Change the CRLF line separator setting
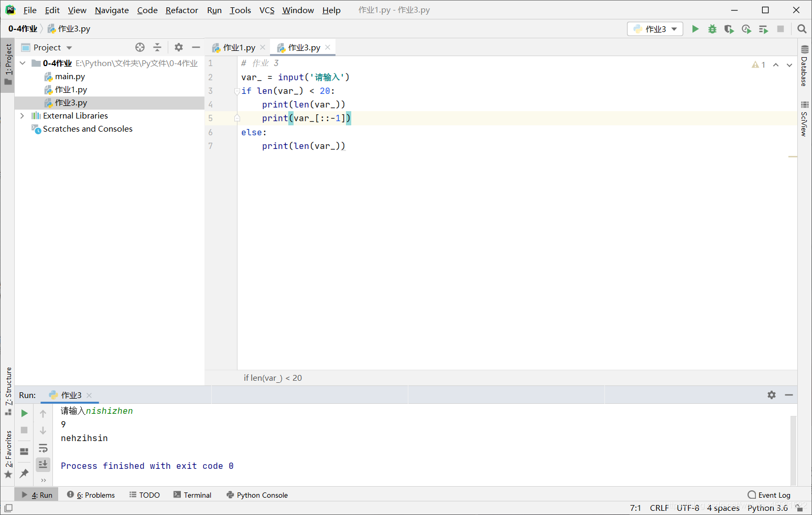The width and height of the screenshot is (812, 515). [659, 508]
